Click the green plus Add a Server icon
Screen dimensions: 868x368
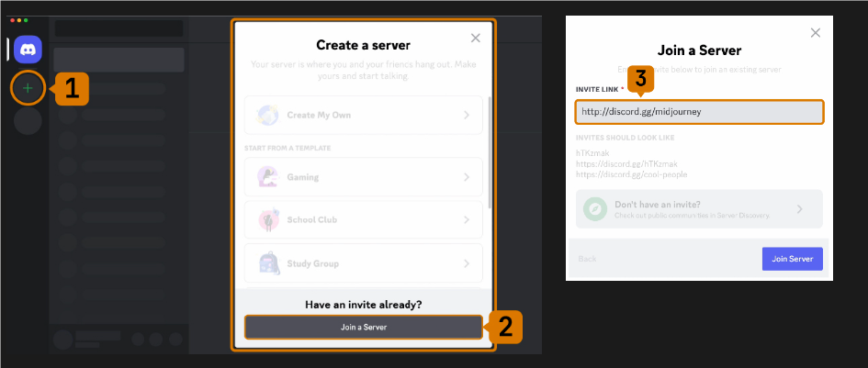pos(28,88)
